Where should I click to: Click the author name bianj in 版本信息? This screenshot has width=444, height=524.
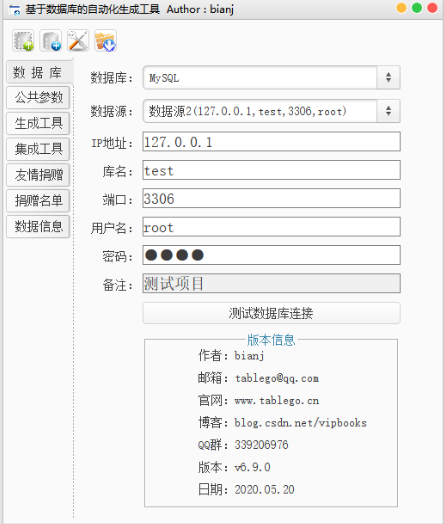click(x=249, y=356)
